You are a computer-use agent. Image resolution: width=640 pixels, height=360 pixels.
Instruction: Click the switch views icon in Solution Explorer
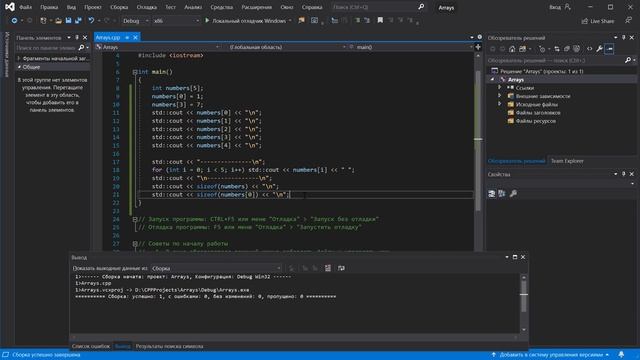coord(522,49)
